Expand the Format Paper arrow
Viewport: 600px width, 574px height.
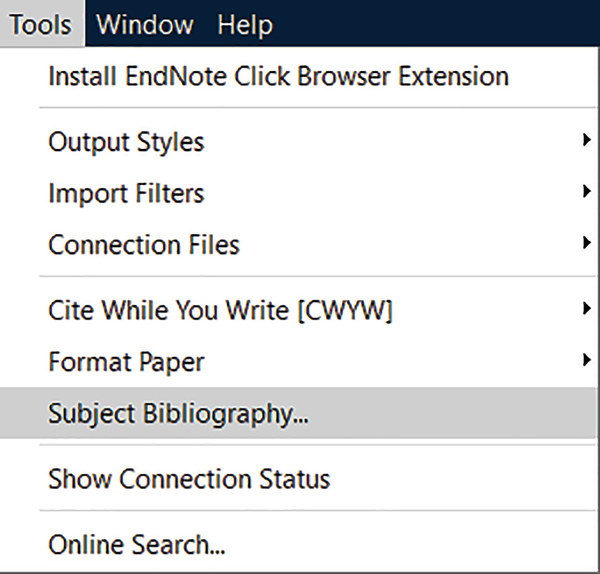(x=586, y=360)
